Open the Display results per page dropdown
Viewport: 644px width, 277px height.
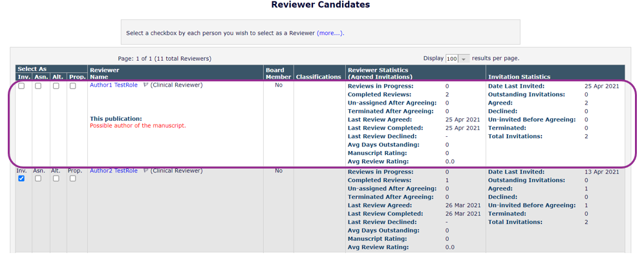[458, 59]
